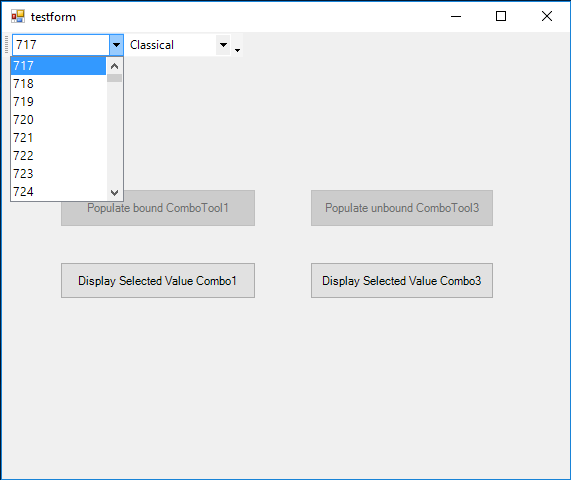The image size is (571, 480).
Task: Select 721 in the dropdown list
Action: pyautogui.click(x=58, y=138)
